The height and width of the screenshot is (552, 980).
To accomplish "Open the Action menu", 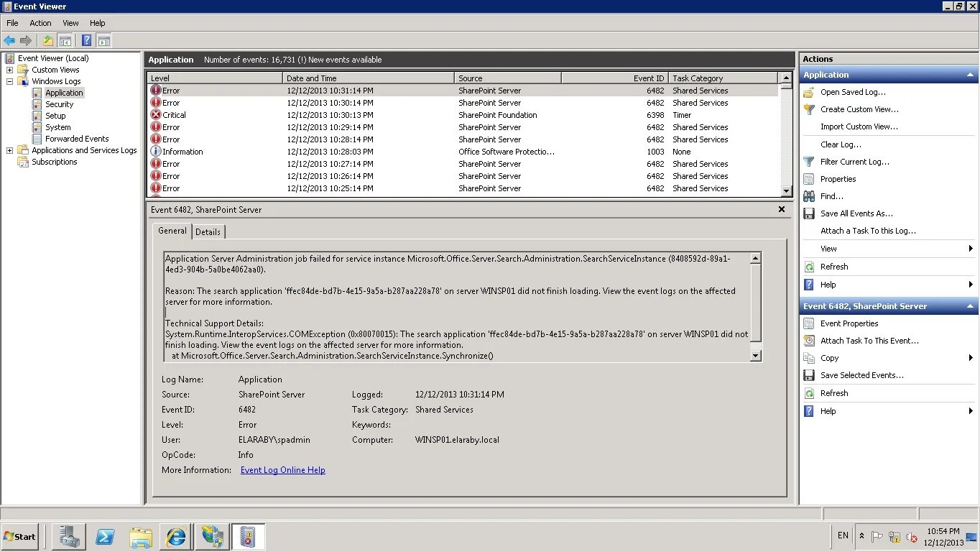I will coord(40,23).
